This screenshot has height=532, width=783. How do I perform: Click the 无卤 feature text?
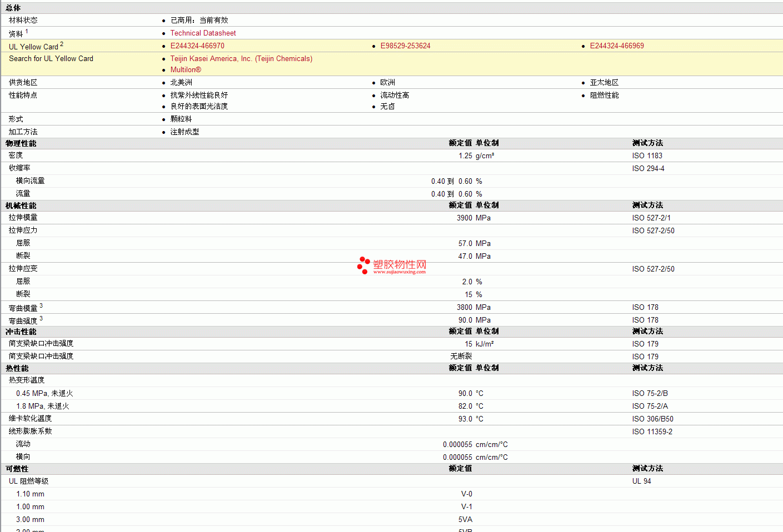pyautogui.click(x=387, y=107)
